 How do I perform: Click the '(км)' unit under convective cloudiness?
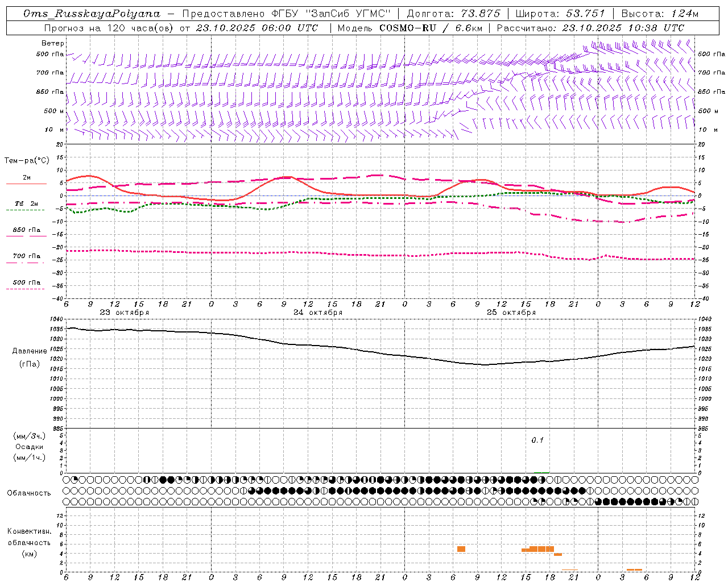point(30,554)
